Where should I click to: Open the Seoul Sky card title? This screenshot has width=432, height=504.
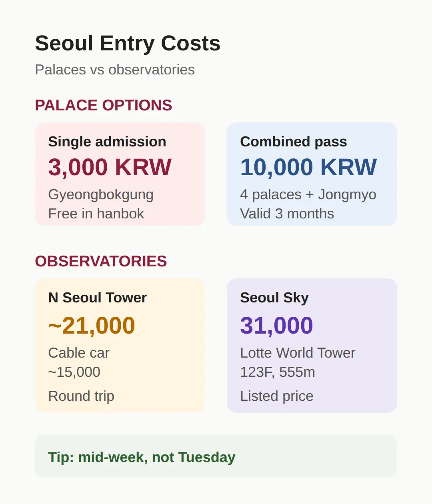tap(274, 298)
